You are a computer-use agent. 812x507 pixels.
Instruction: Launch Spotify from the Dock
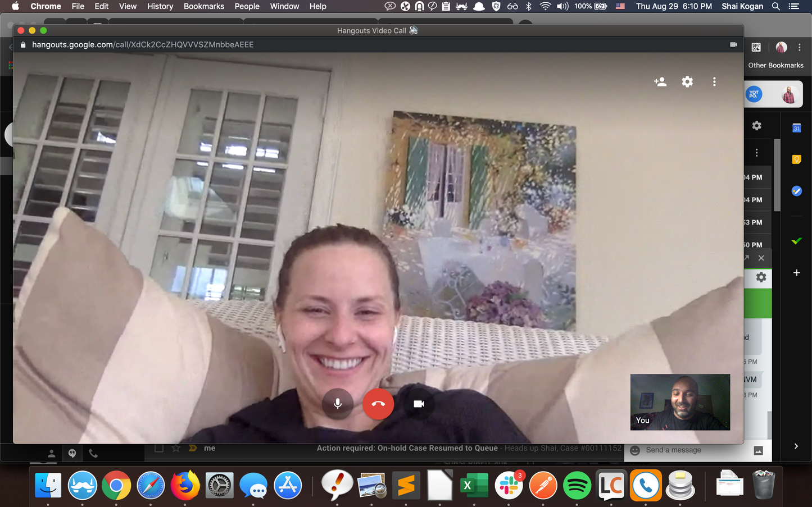577,485
